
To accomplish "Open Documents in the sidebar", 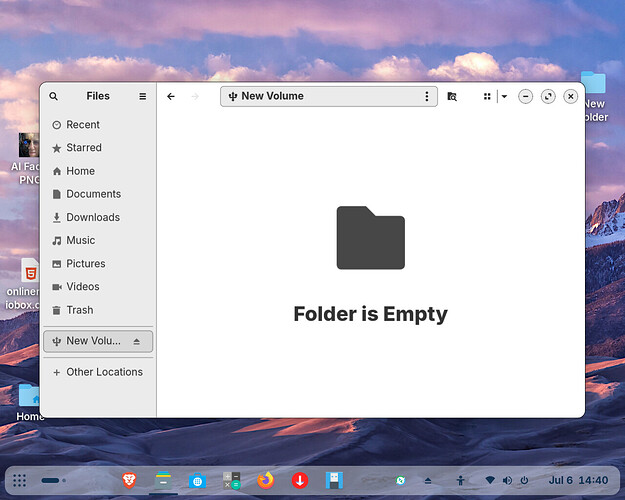I will point(98,194).
